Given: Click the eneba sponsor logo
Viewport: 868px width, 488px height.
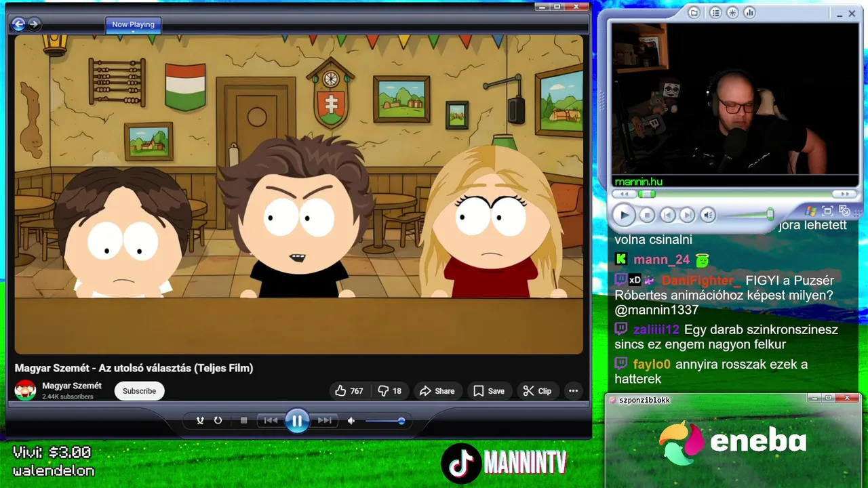Looking at the screenshot, I should pos(732,441).
